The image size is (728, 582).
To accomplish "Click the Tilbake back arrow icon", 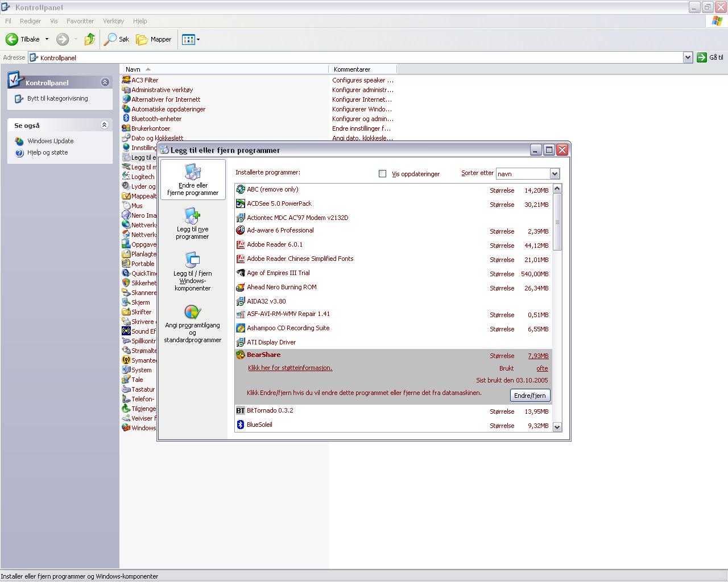I will 12,39.
